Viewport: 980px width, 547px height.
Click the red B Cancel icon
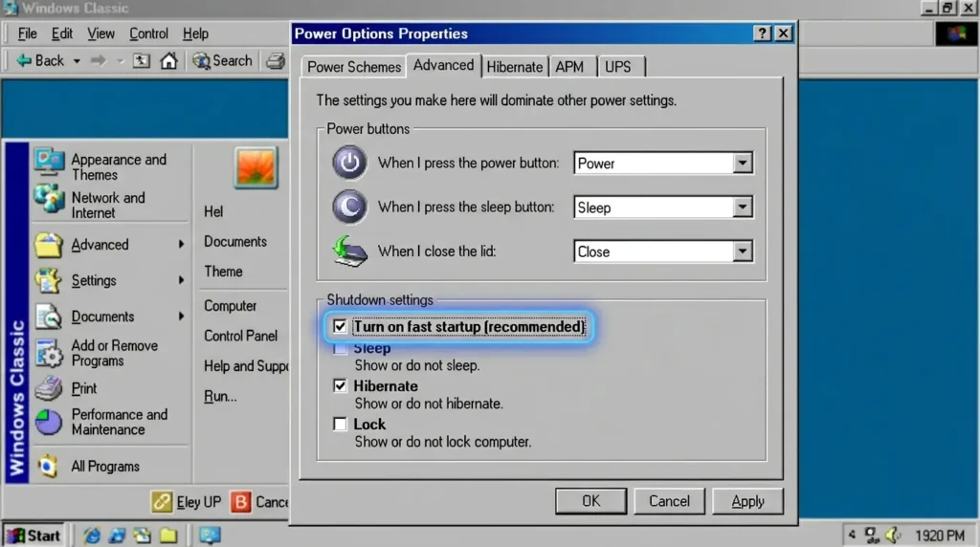(240, 501)
